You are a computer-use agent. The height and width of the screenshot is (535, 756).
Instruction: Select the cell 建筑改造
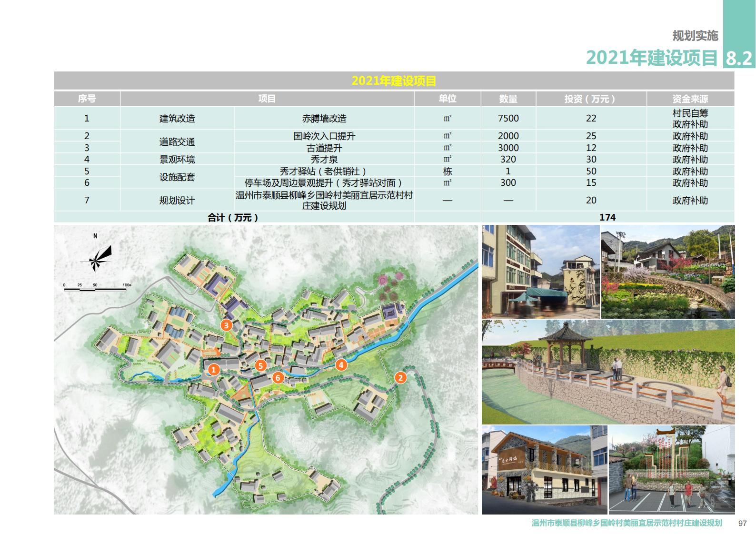tap(177, 118)
